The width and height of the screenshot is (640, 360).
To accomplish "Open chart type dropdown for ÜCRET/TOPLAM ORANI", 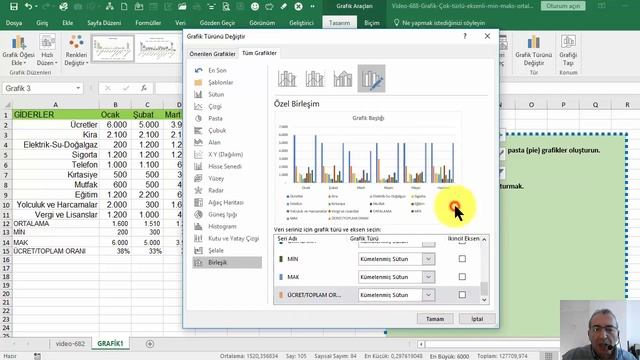I will tap(428, 295).
